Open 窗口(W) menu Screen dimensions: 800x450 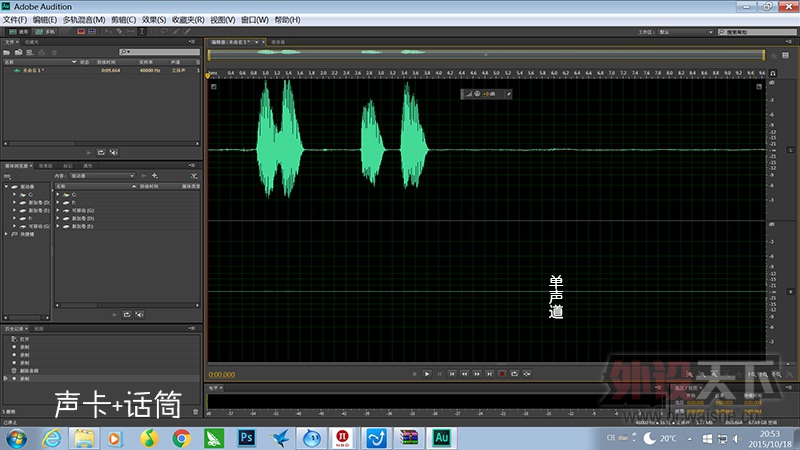point(255,20)
